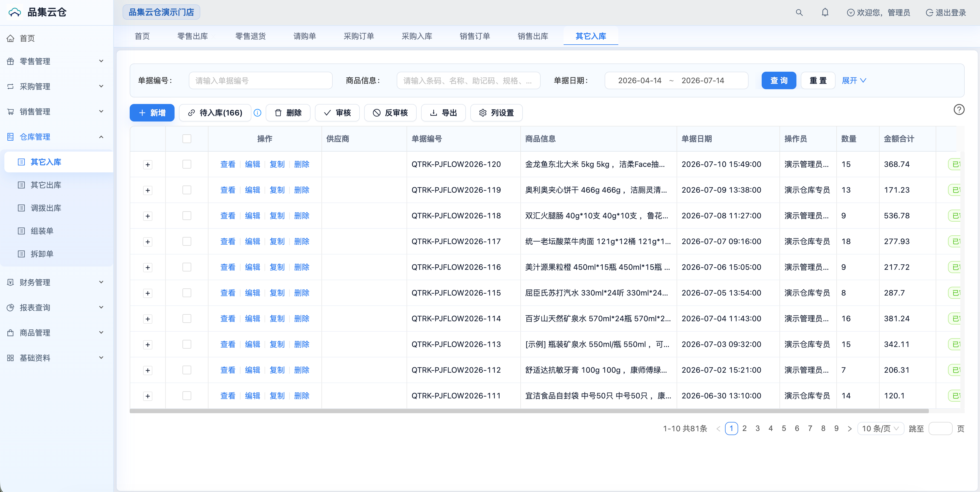Click the 品集云仓 cloud logo
Image resolution: width=980 pixels, height=492 pixels.
click(x=15, y=12)
